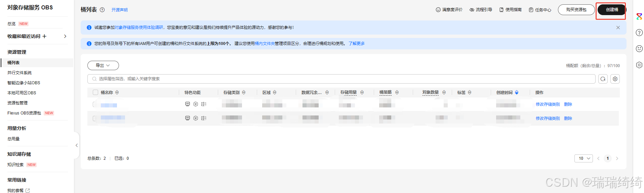644x193 pixels.
Task: Focus the bucket attribute search field
Action: pyautogui.click(x=341, y=79)
